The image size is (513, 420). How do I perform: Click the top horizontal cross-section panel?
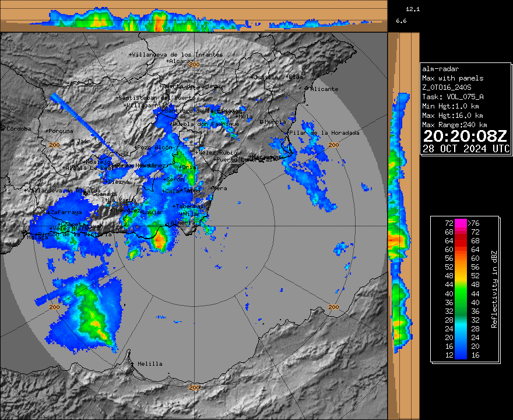point(194,16)
